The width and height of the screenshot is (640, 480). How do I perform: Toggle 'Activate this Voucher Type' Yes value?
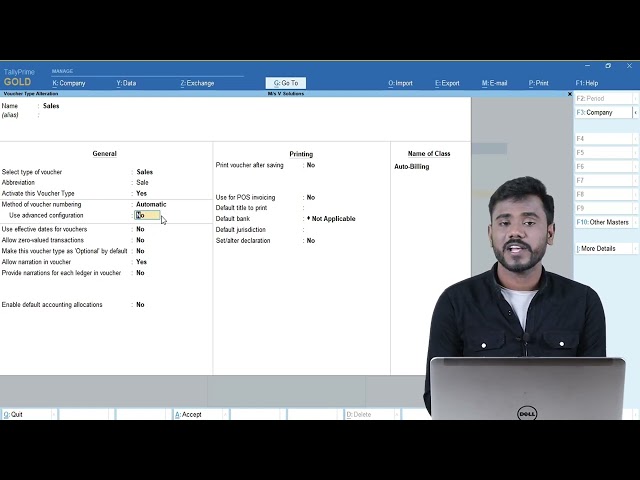(x=141, y=193)
